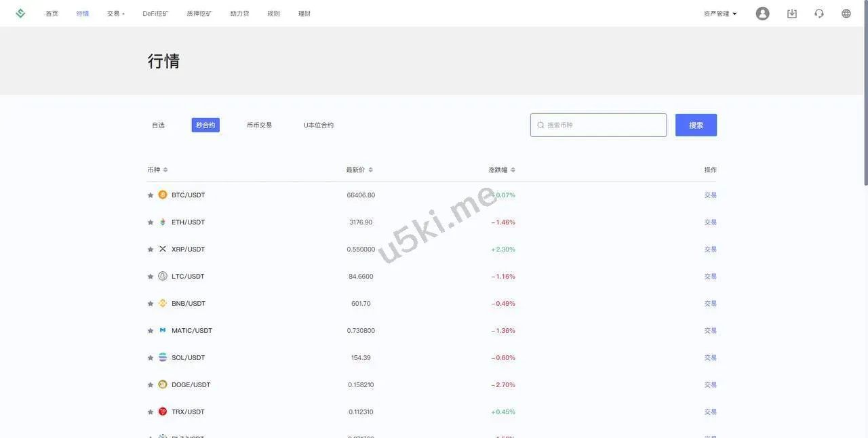Click the TRX coin icon in TRX/USDT row
The image size is (868, 438).
tap(163, 412)
